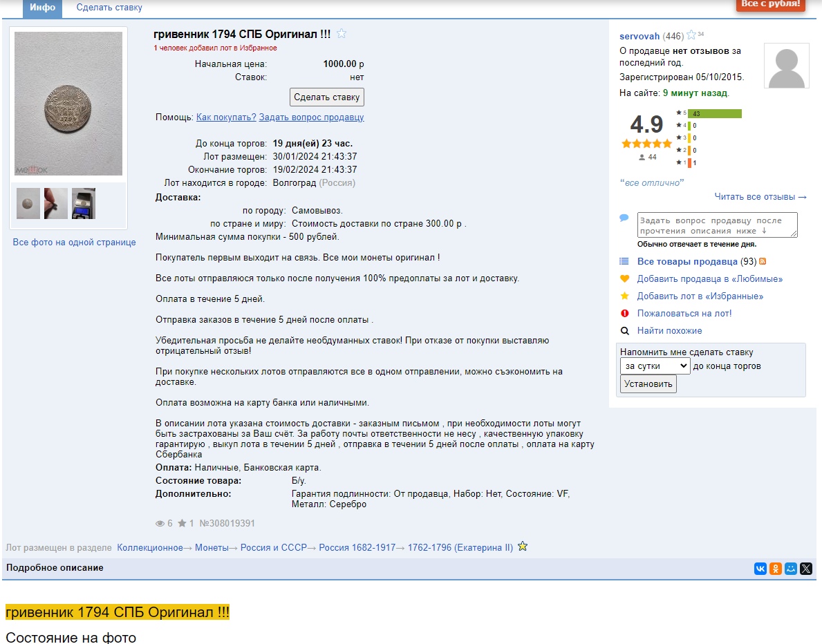The width and height of the screenshot is (822, 644).
Task: Open the reminder time dropdown "за сутки"
Action: click(655, 366)
